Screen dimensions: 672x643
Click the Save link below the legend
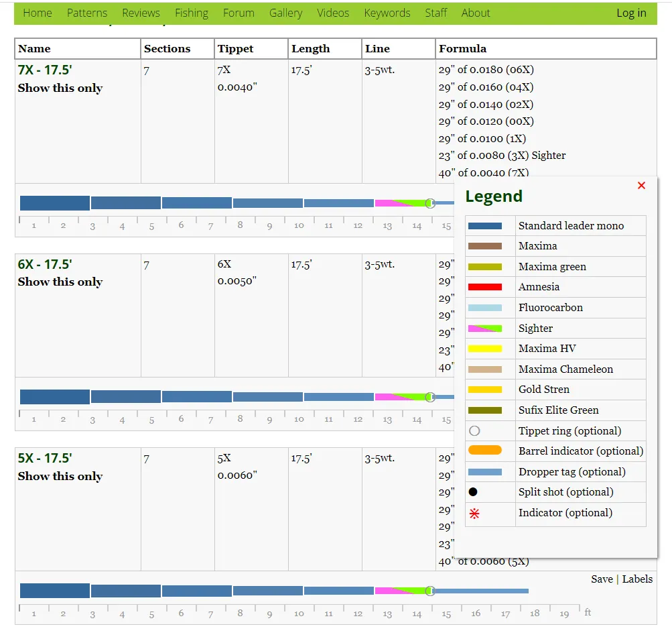[602, 579]
